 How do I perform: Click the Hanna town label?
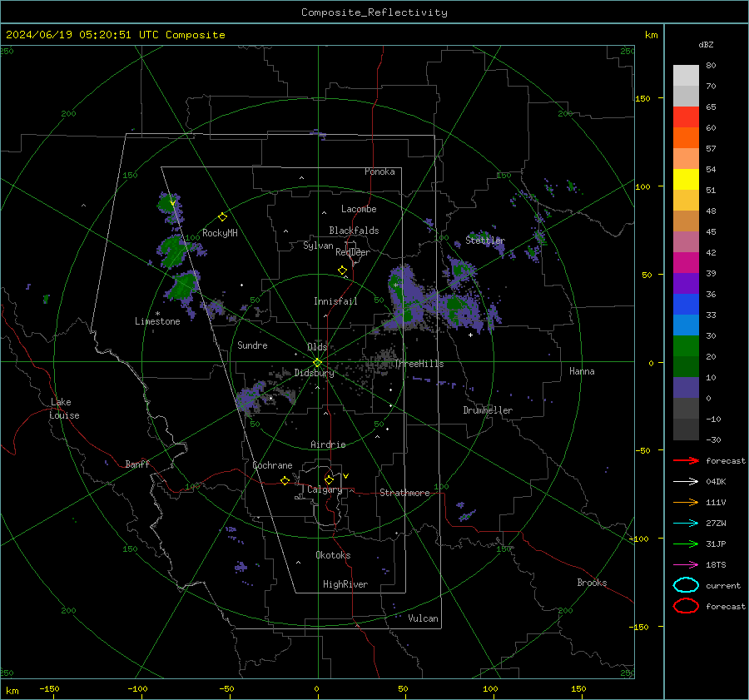point(582,371)
